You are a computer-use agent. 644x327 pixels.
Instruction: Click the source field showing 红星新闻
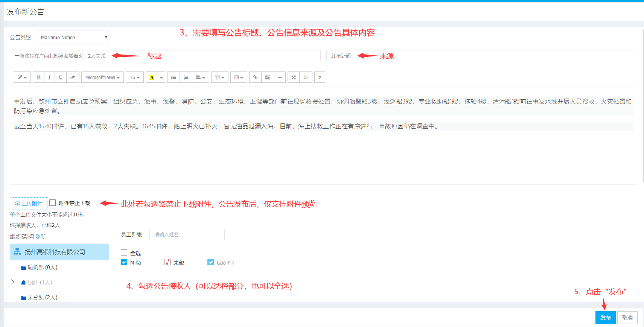[482, 56]
